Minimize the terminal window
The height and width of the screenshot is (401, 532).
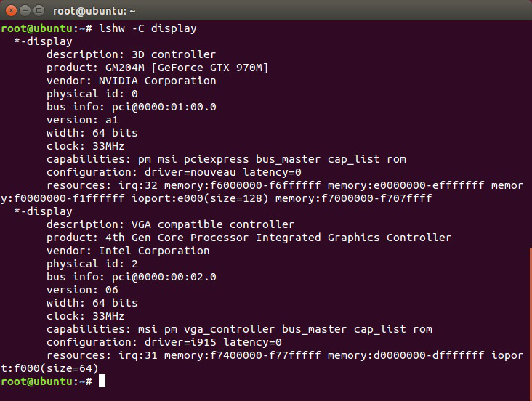click(x=25, y=11)
